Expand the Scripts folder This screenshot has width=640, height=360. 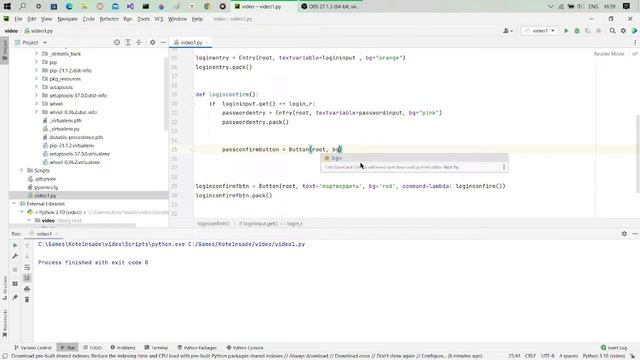click(21, 170)
